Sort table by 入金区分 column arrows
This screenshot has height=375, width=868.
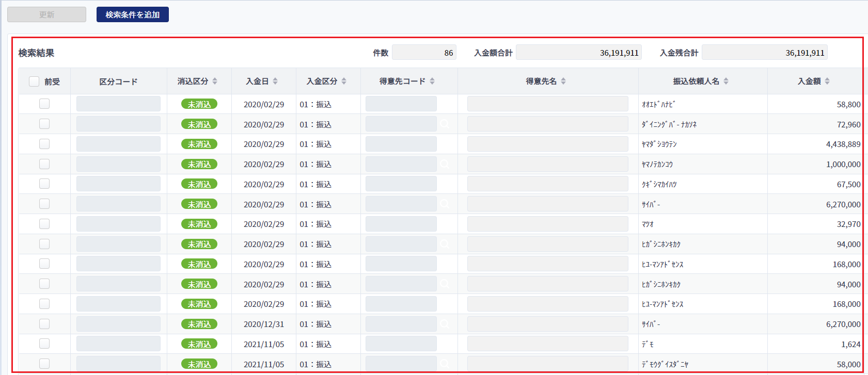344,81
